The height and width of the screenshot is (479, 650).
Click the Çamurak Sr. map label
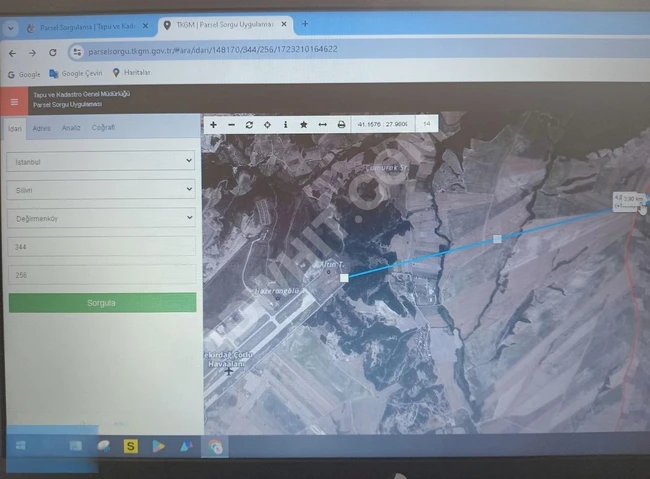(387, 168)
